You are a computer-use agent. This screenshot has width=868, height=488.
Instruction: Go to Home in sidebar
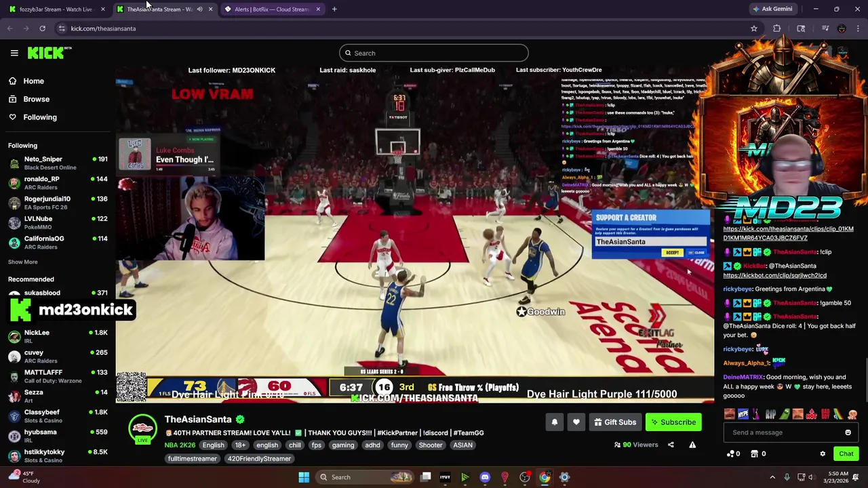coord(33,81)
